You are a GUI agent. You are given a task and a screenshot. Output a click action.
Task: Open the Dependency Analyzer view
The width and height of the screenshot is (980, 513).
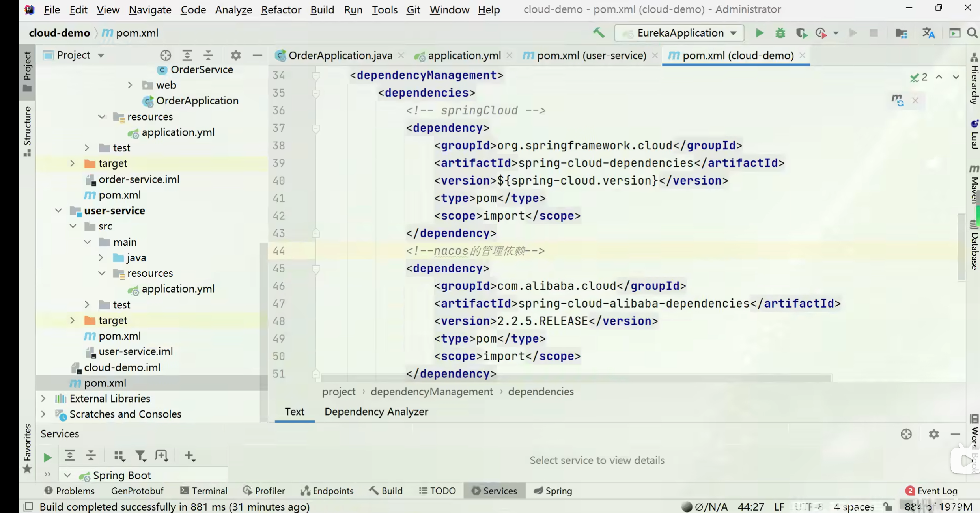(x=376, y=412)
